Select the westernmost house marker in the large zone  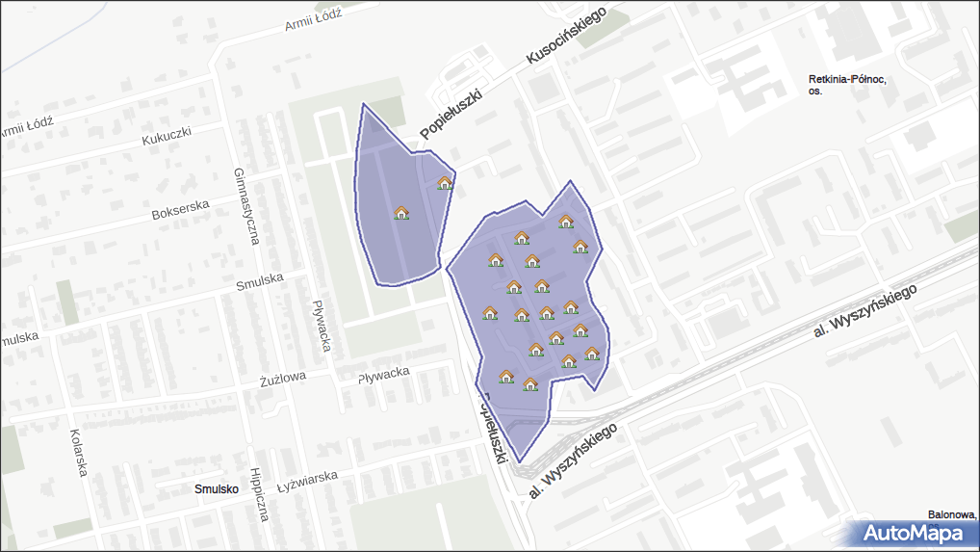(490, 313)
